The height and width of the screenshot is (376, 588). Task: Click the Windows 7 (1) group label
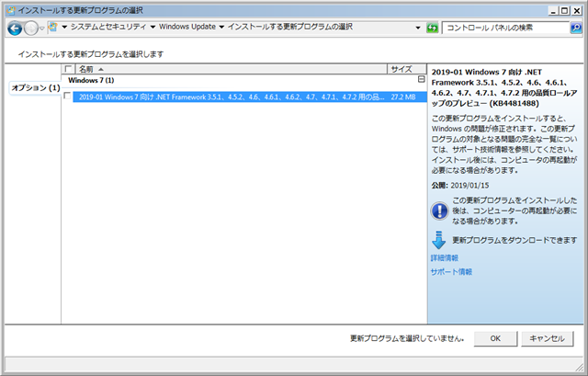point(91,80)
